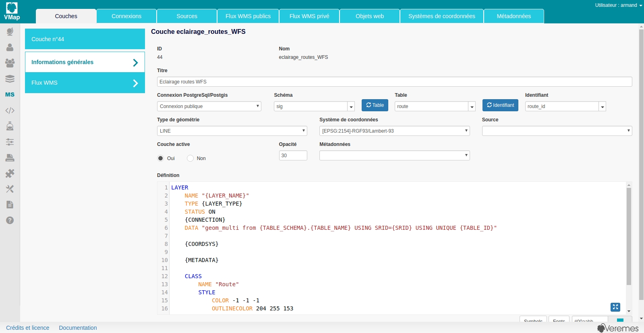Viewport: 644px width, 333px height.
Task: Open the stacked layers icon in sidebar
Action: (10, 79)
